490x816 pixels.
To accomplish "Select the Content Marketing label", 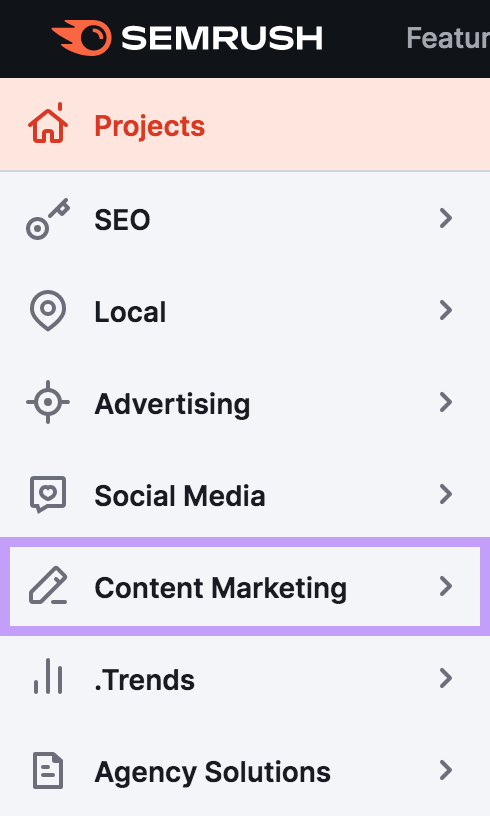I will [x=221, y=588].
